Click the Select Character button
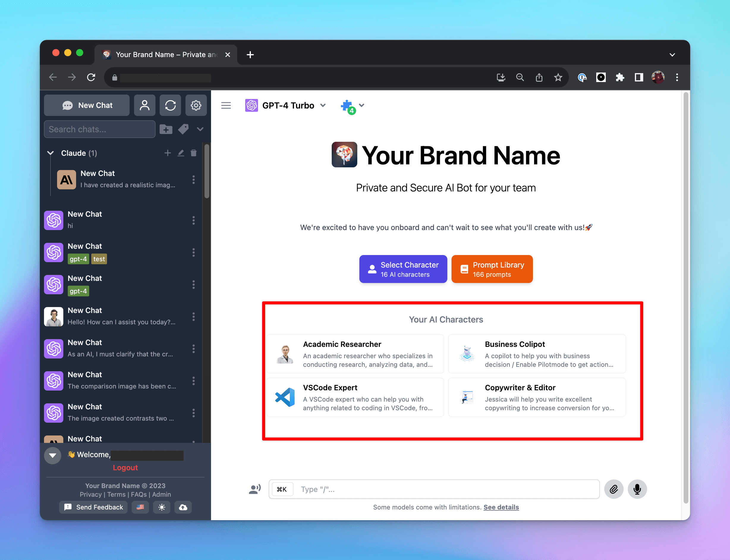 pos(403,269)
